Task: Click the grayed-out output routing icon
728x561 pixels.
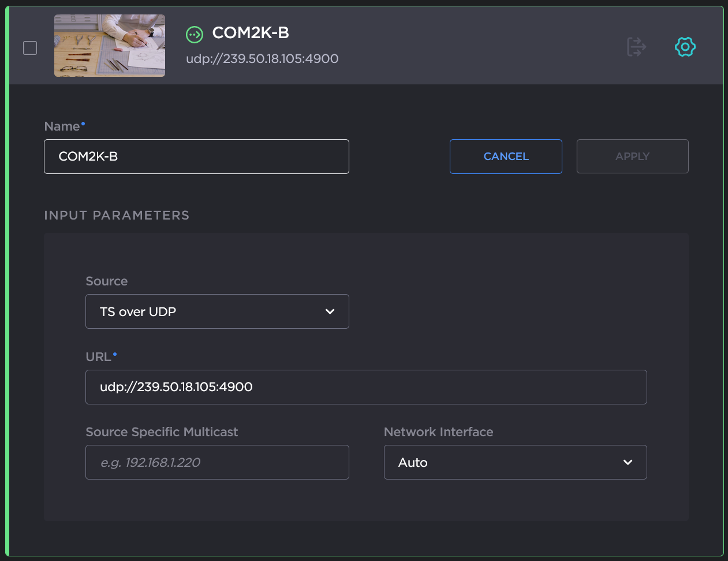Action: 636,47
